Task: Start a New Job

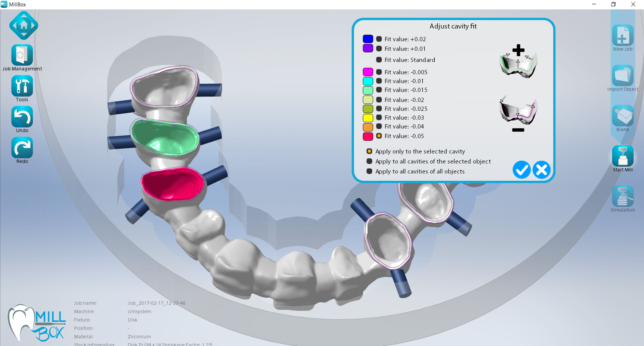Action: [623, 35]
